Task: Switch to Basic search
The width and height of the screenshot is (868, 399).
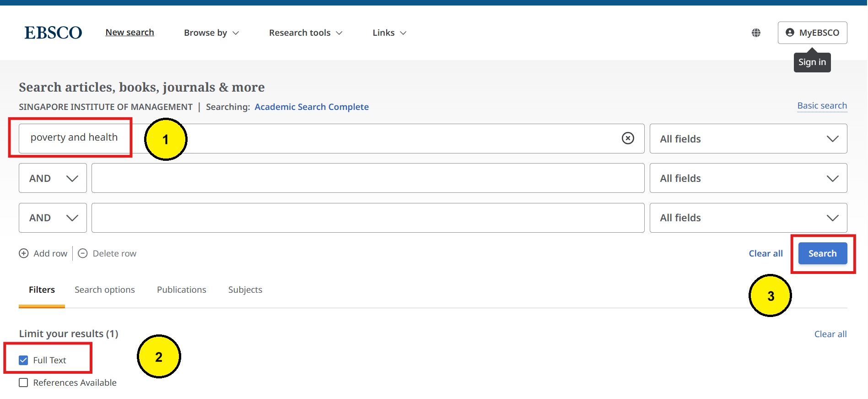Action: [822, 106]
